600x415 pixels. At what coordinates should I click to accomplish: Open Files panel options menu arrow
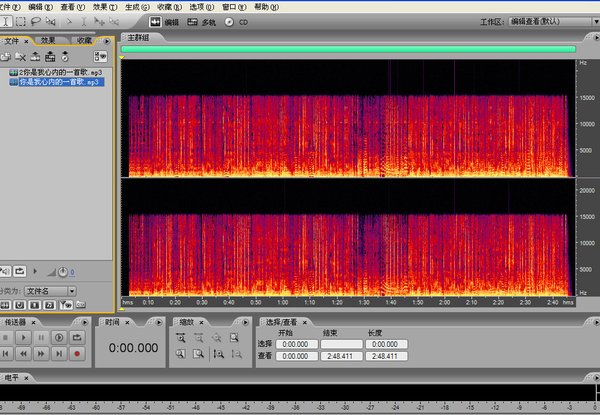pyautogui.click(x=107, y=41)
